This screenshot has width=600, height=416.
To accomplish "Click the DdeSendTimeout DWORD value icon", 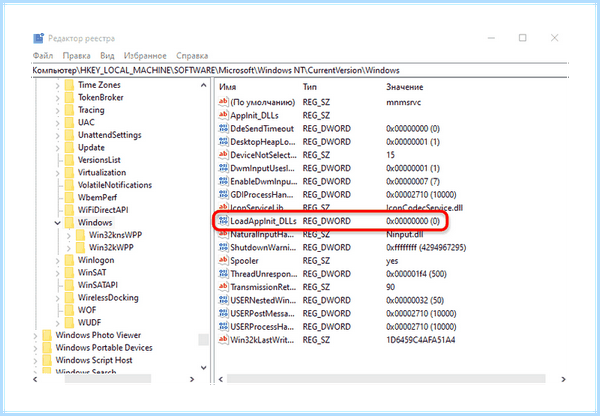I will (x=223, y=128).
